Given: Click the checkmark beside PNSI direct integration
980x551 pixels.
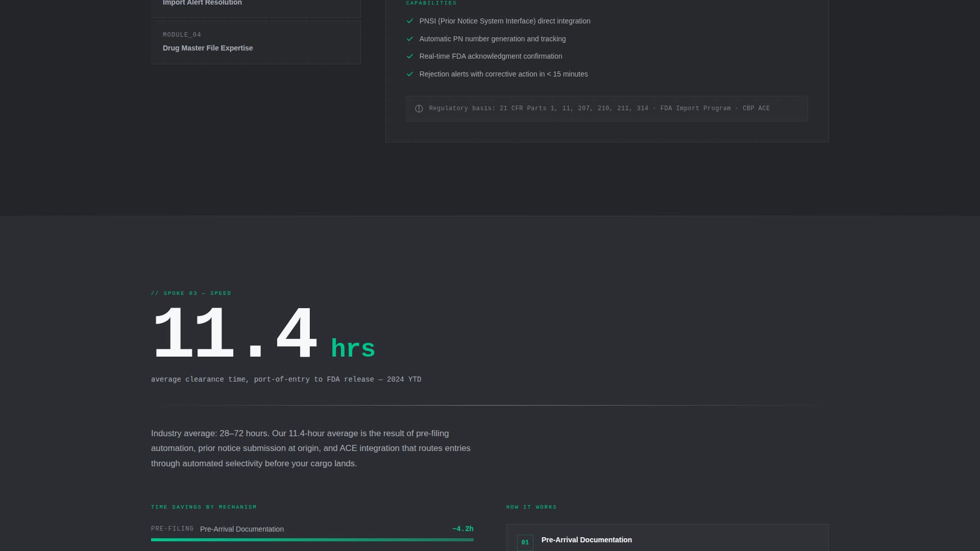Looking at the screenshot, I should (409, 21).
